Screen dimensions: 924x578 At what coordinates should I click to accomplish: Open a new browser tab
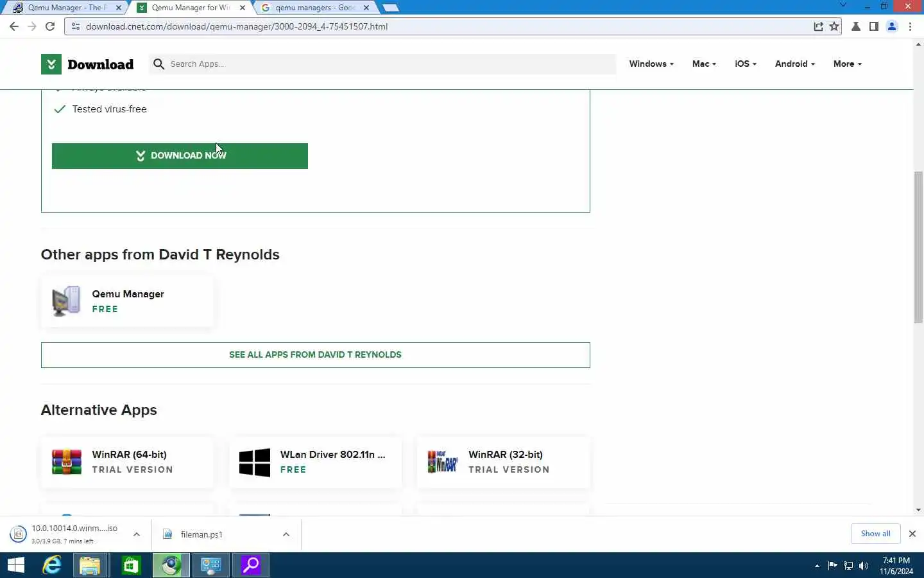391,8
